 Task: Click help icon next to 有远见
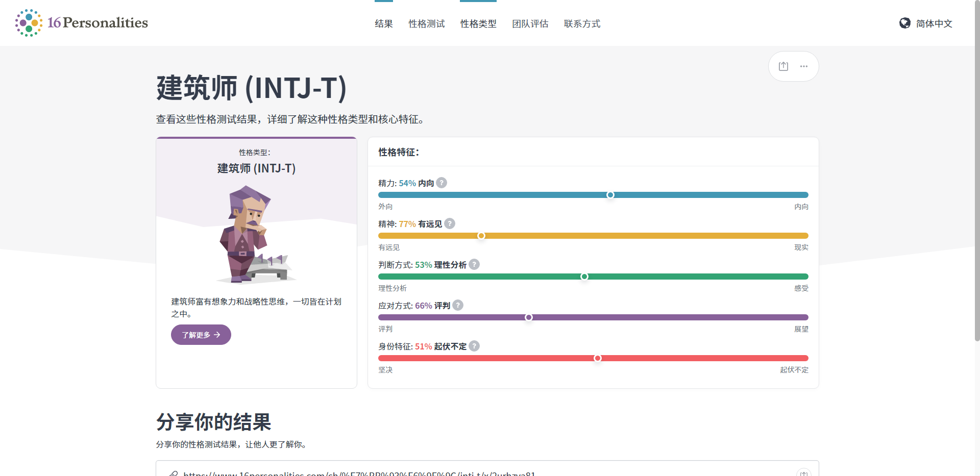(450, 224)
